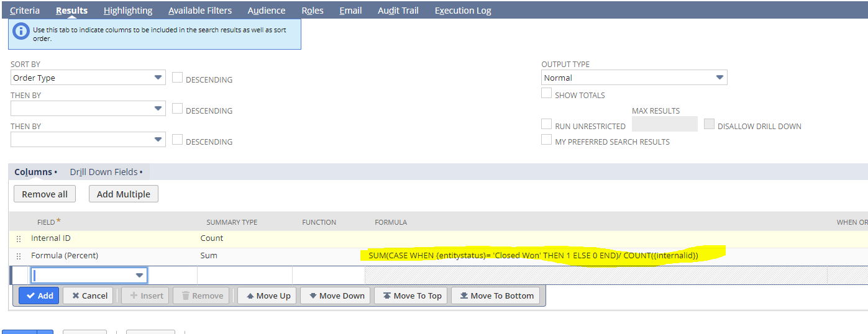
Task: Click the blue Add button
Action: pyautogui.click(x=39, y=296)
